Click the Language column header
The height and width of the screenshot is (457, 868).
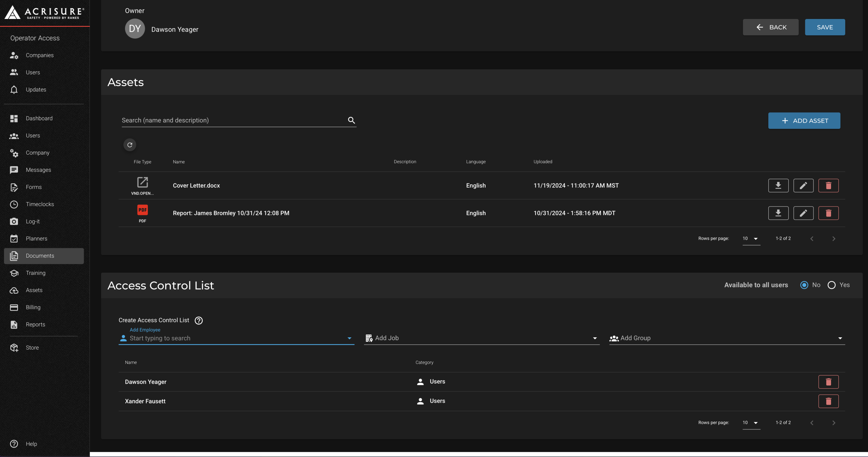(476, 162)
